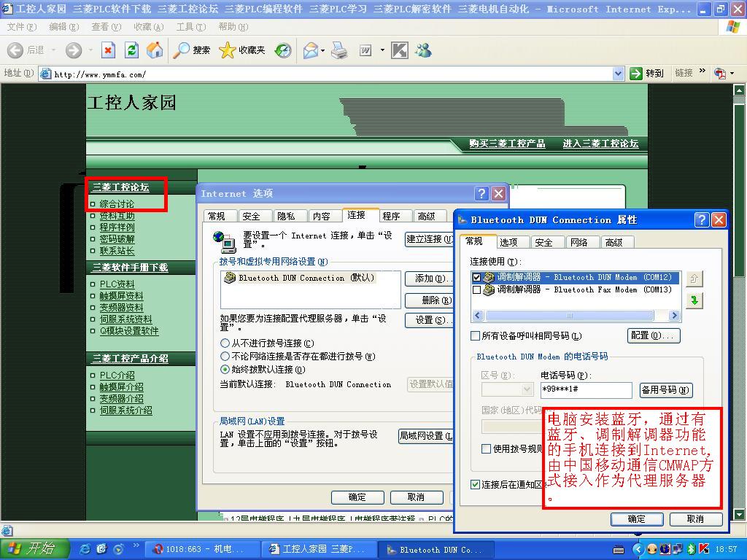Open the 工具 menu in menu bar
This screenshot has height=560, width=747.
[x=190, y=27]
